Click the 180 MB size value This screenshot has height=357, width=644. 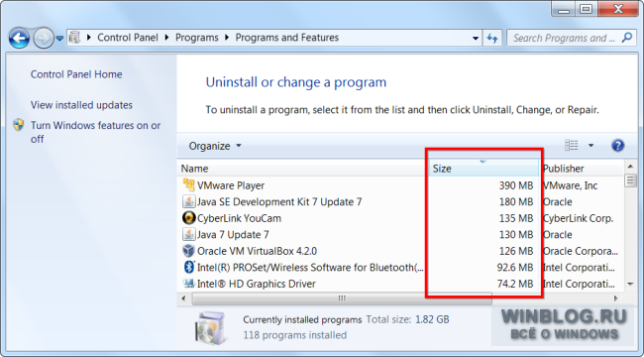point(516,202)
